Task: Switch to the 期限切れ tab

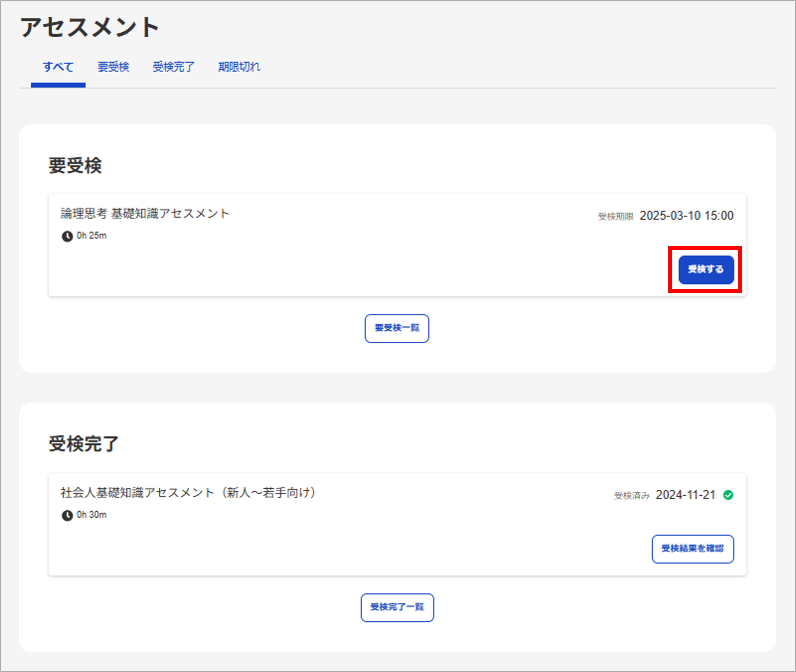Action: tap(239, 67)
